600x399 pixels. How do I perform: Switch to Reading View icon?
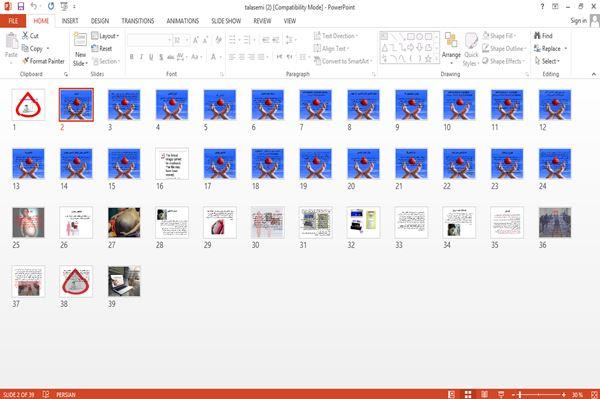click(x=484, y=394)
